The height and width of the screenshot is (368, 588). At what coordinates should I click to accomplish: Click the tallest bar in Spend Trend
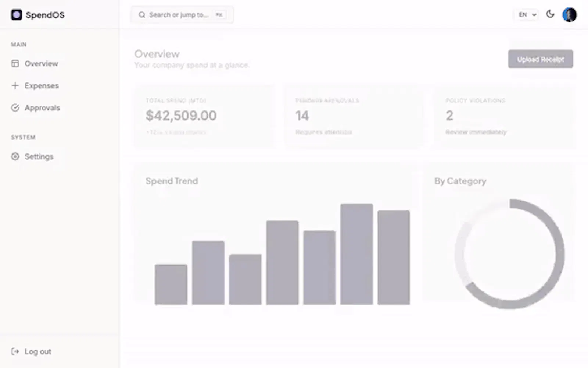[x=356, y=254]
